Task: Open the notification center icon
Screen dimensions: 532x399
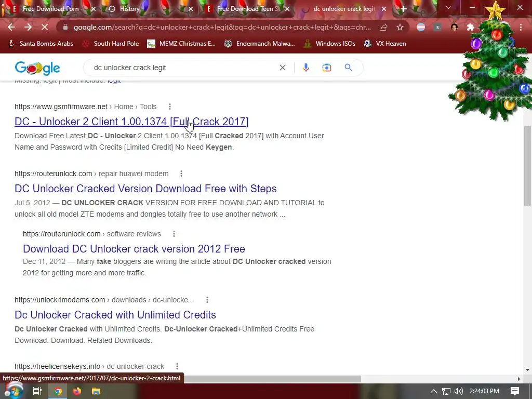Action: [x=515, y=391]
